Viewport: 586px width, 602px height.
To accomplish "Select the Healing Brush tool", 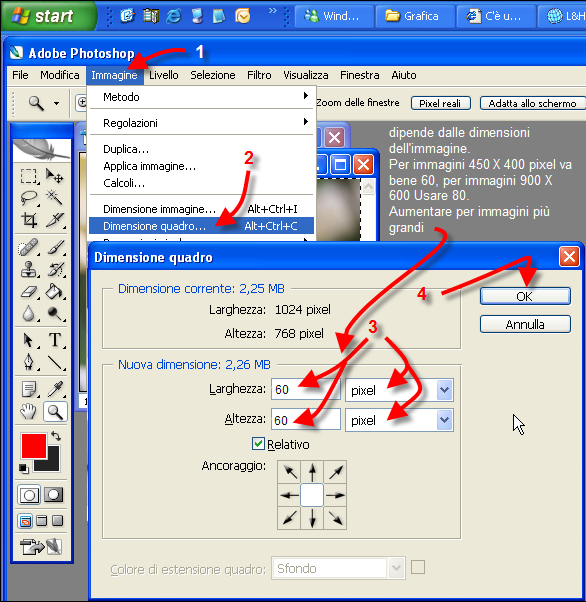I will [x=29, y=247].
